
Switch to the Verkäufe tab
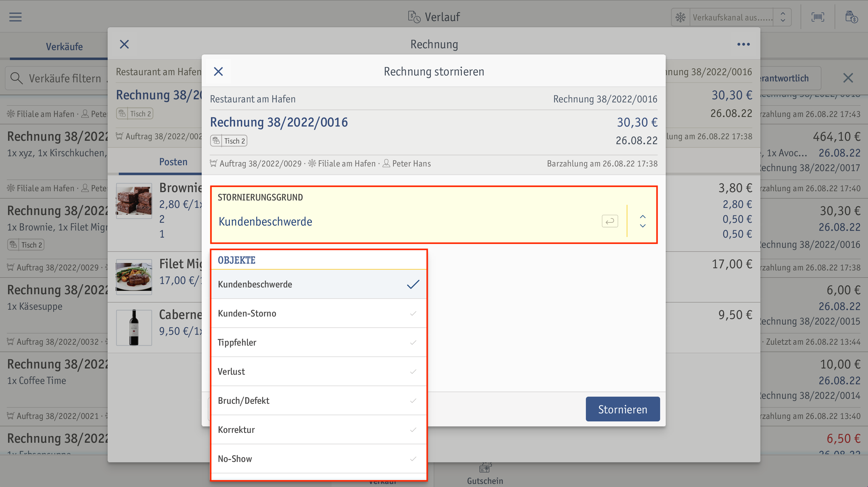coord(64,46)
